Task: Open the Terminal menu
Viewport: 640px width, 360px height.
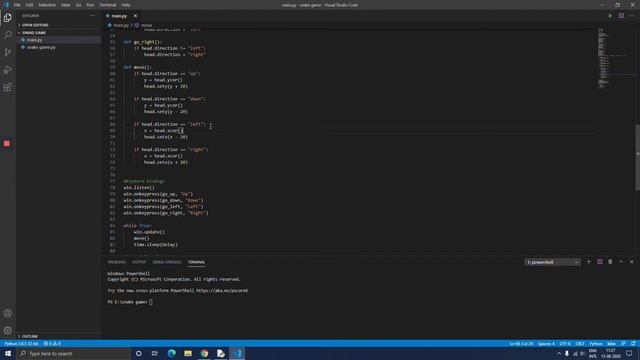Action: [x=108, y=5]
